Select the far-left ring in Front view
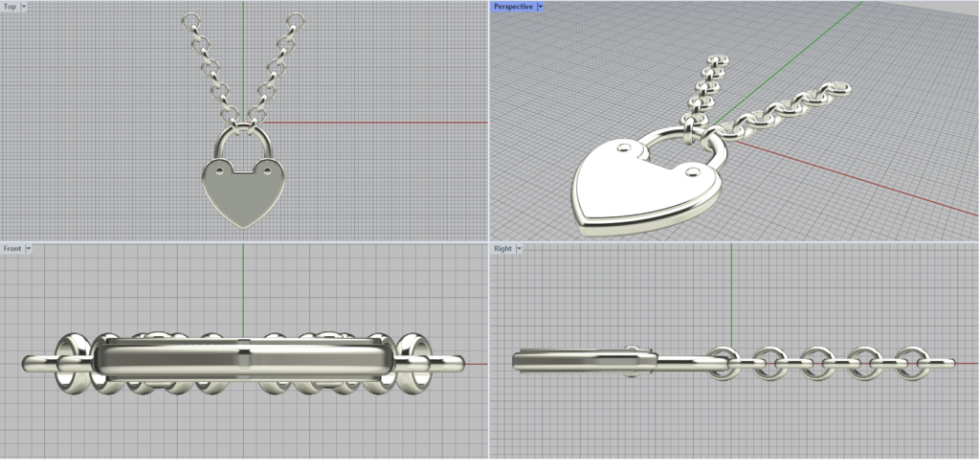This screenshot has height=473, width=980. [x=72, y=361]
